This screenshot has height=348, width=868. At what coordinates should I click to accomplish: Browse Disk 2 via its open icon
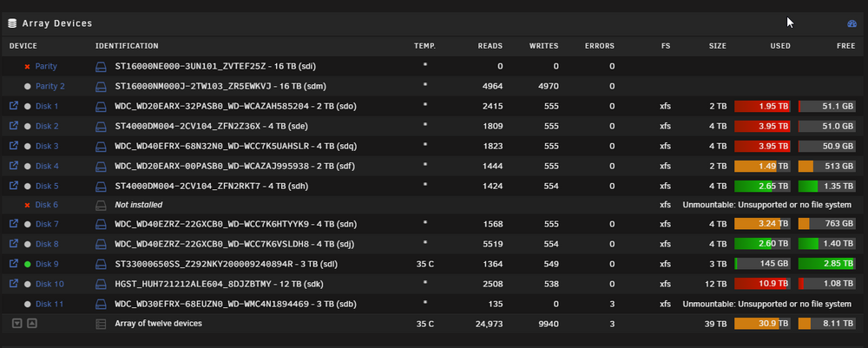click(x=15, y=126)
